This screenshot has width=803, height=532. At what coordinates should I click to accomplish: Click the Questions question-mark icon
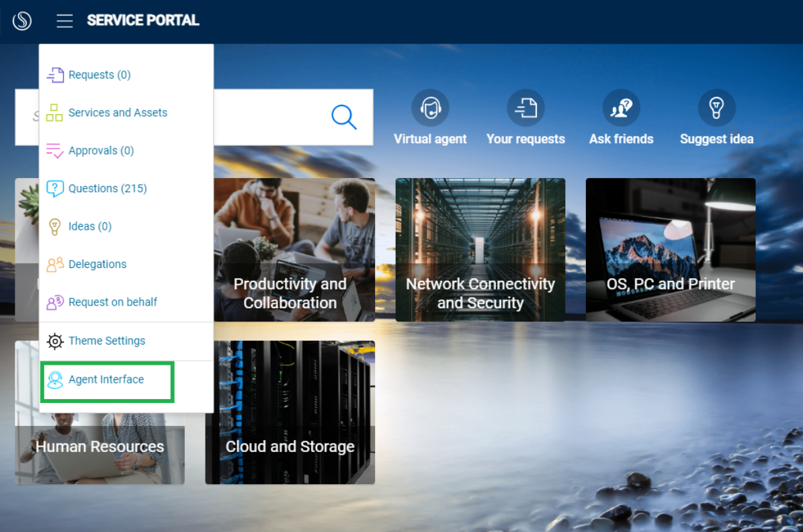[x=56, y=188]
